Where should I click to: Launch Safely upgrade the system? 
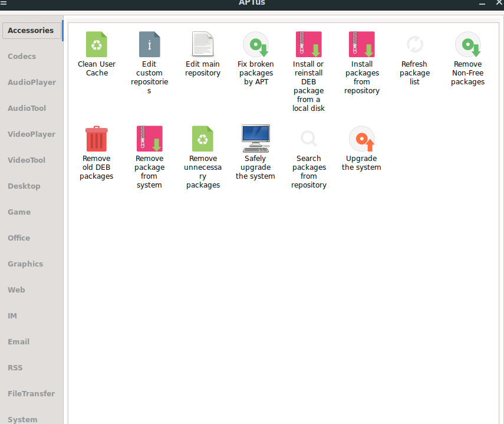[x=256, y=139]
